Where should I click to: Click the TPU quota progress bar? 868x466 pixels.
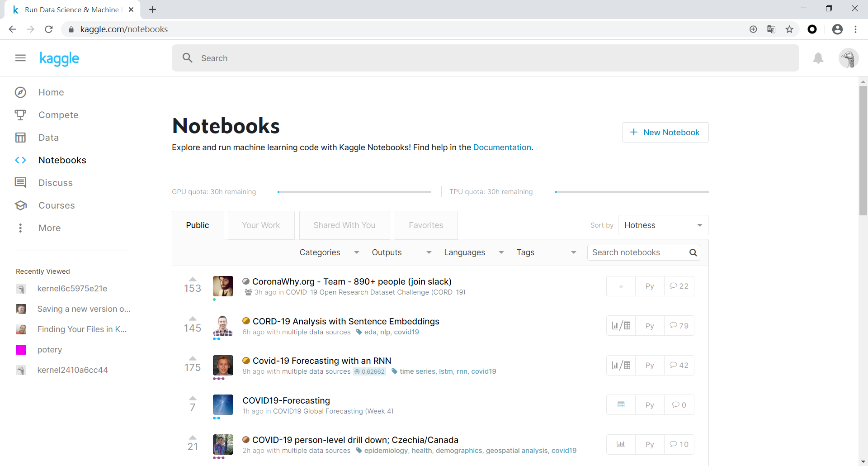coord(632,192)
